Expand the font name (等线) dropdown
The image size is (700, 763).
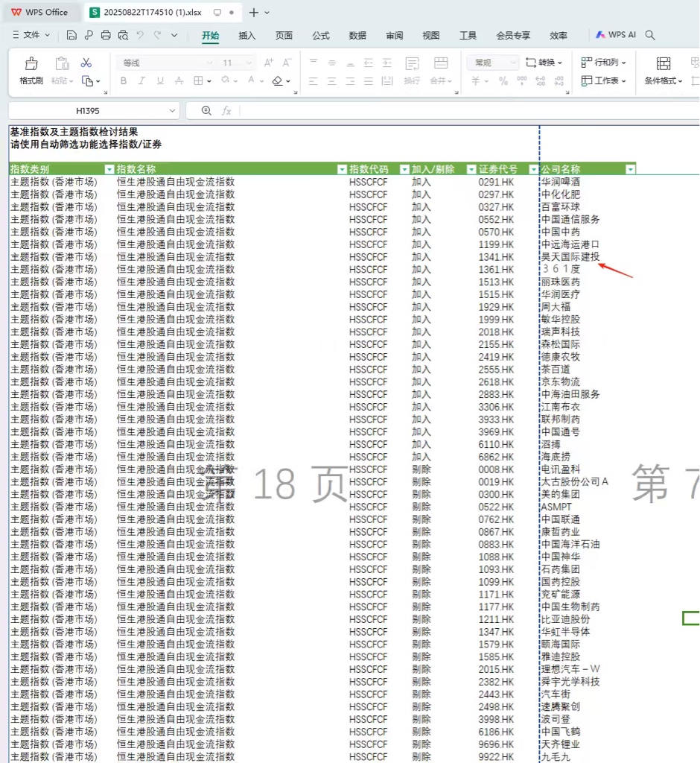coord(209,63)
